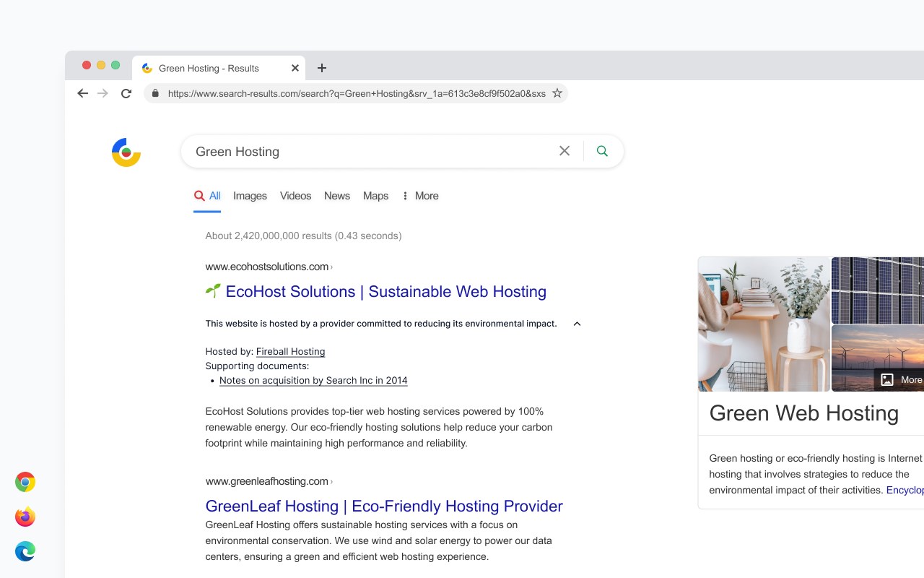The image size is (924, 578).
Task: Click the environmental impact notice text
Action: point(381,324)
